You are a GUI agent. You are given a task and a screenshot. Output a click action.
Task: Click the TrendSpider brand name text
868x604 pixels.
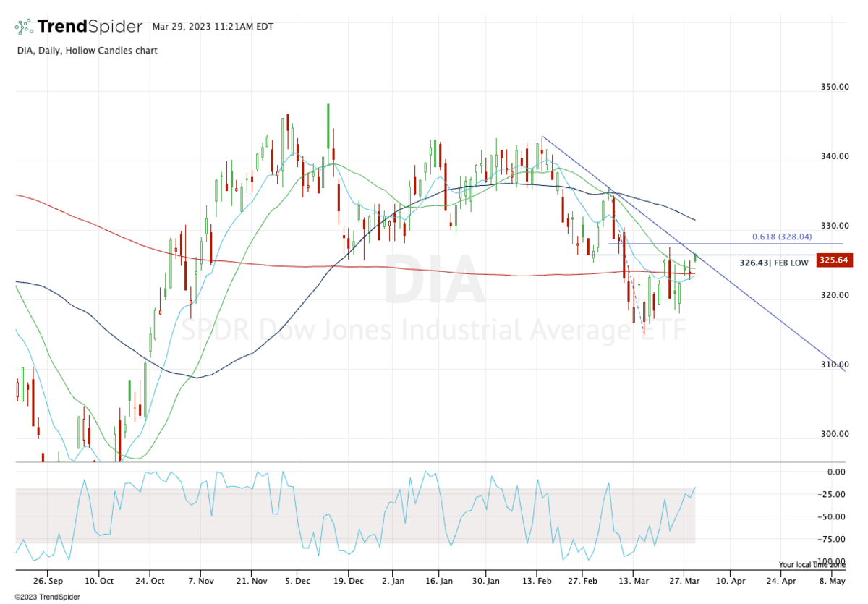tap(90, 27)
